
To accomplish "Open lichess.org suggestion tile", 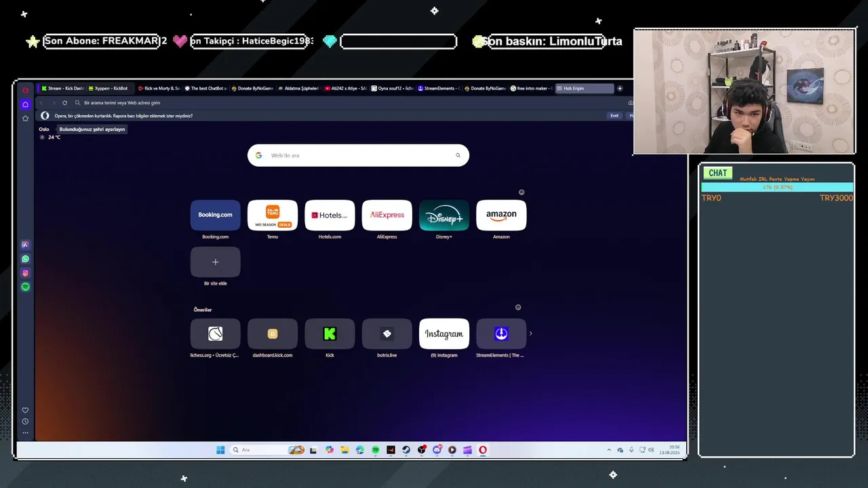I will pos(215,333).
